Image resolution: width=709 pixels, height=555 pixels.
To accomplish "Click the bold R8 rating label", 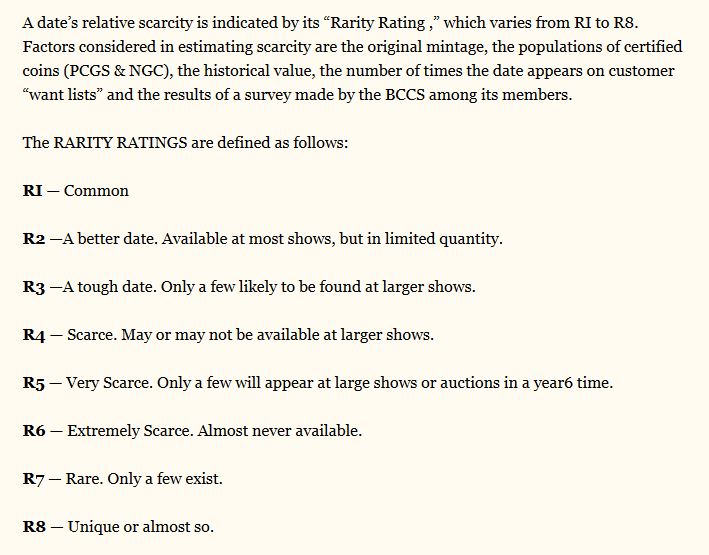I will pyautogui.click(x=34, y=527).
